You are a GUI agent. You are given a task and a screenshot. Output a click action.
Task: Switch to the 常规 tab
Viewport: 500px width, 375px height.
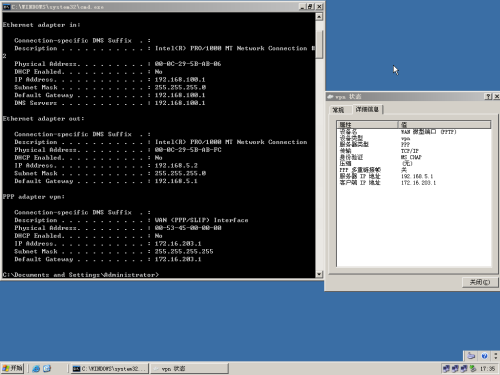[x=339, y=110]
